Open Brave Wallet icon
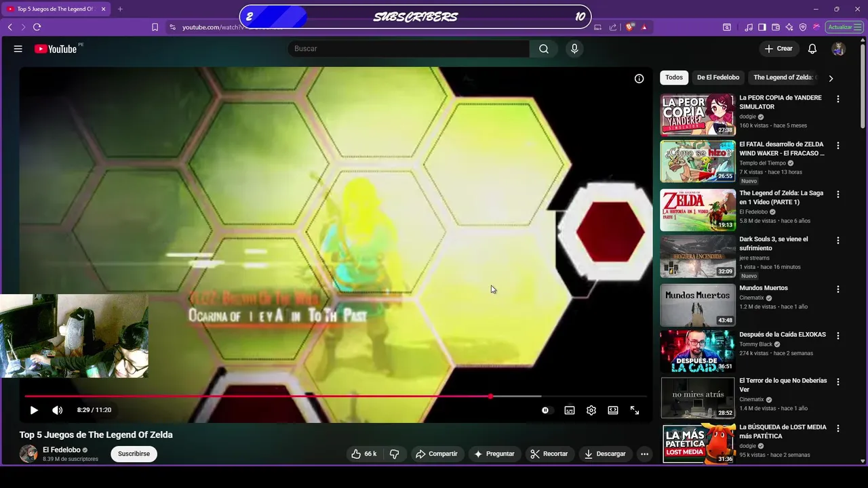 (776, 27)
